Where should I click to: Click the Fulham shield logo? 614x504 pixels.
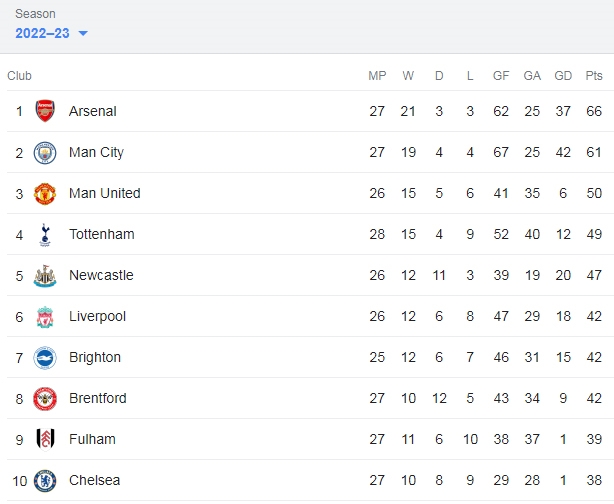[x=45, y=440]
